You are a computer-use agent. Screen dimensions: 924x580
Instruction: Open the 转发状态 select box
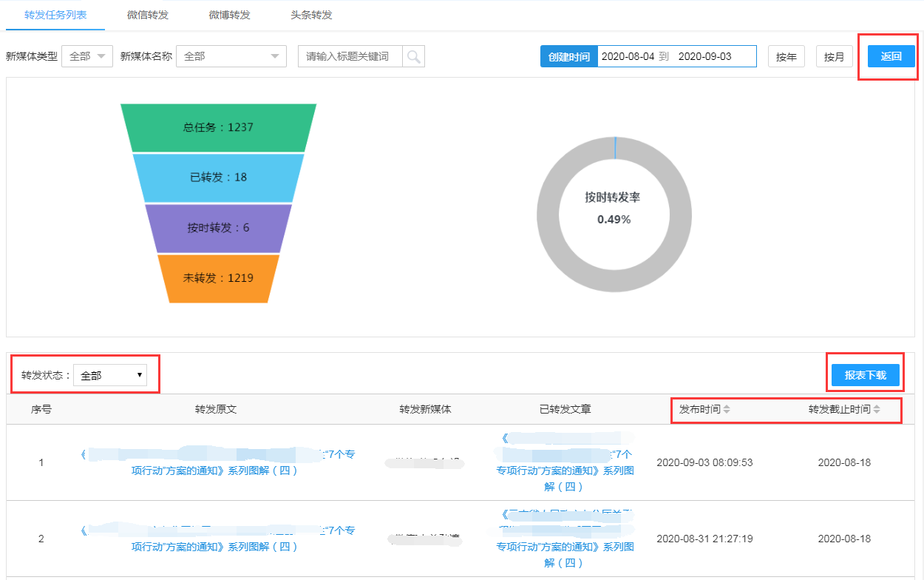point(110,375)
